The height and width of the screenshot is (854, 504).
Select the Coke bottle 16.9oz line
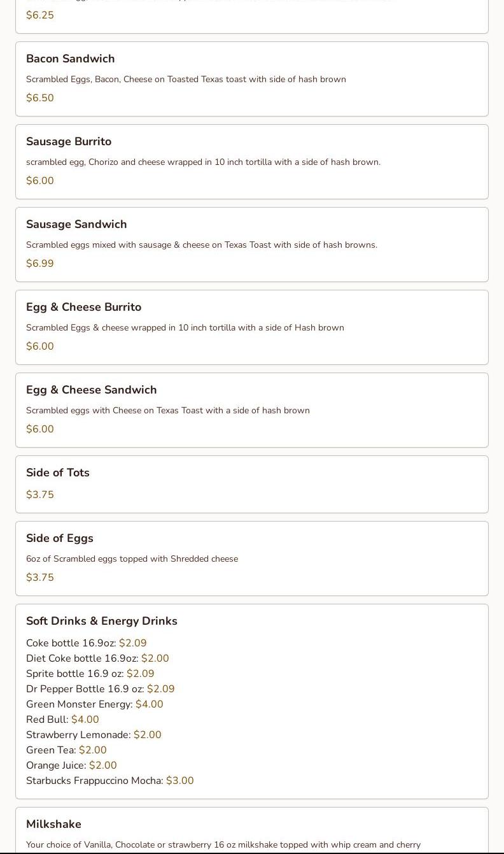pyautogui.click(x=87, y=643)
